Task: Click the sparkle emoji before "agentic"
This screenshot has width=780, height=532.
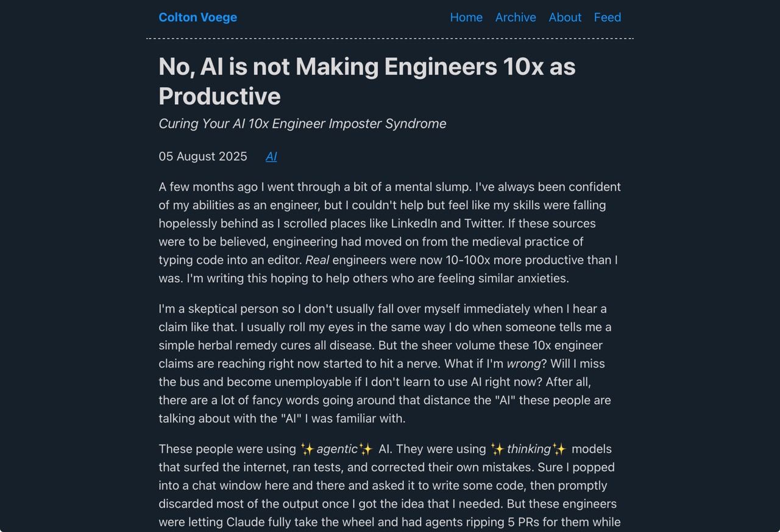Action: click(307, 449)
